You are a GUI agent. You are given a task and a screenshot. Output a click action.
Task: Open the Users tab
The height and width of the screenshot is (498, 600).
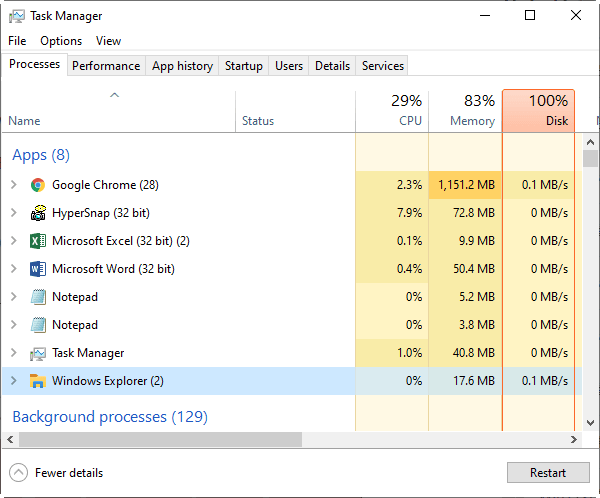pos(289,66)
